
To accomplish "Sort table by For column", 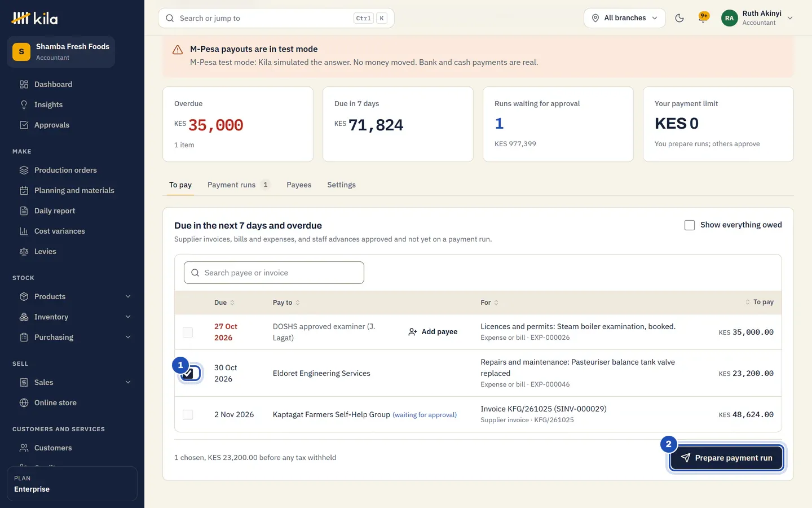I will click(489, 303).
